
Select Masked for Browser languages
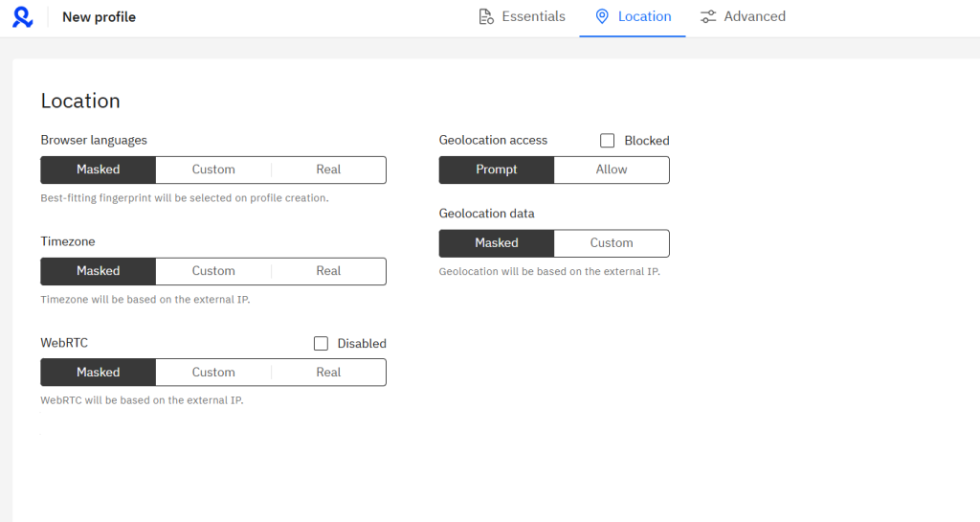click(99, 170)
